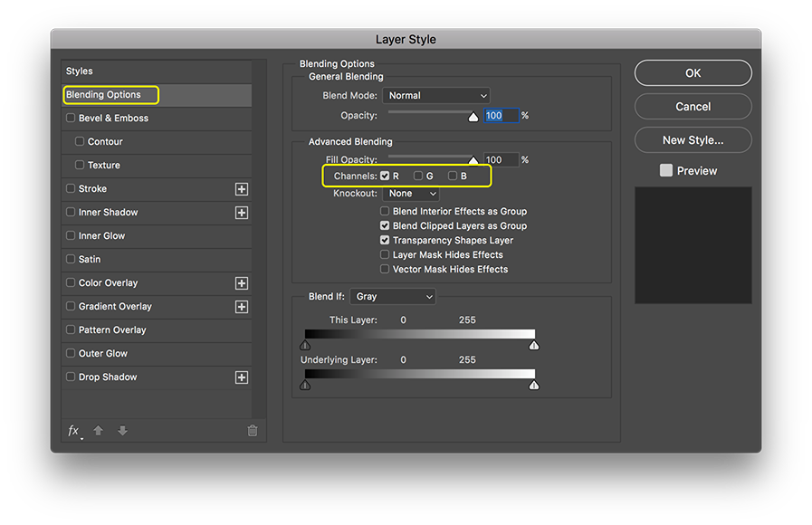Screen dimensions: 812x525
Task: Click the fx icon at panel bottom
Action: tap(73, 431)
